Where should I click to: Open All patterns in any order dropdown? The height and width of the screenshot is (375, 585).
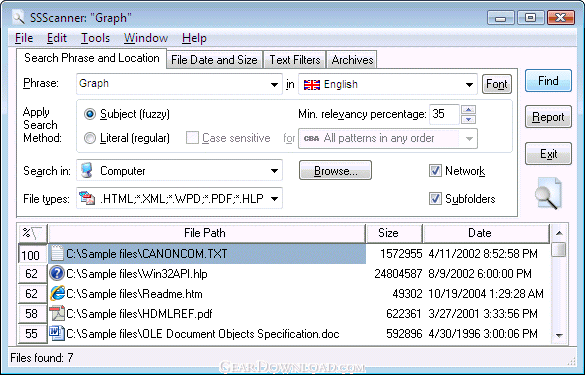pos(469,139)
